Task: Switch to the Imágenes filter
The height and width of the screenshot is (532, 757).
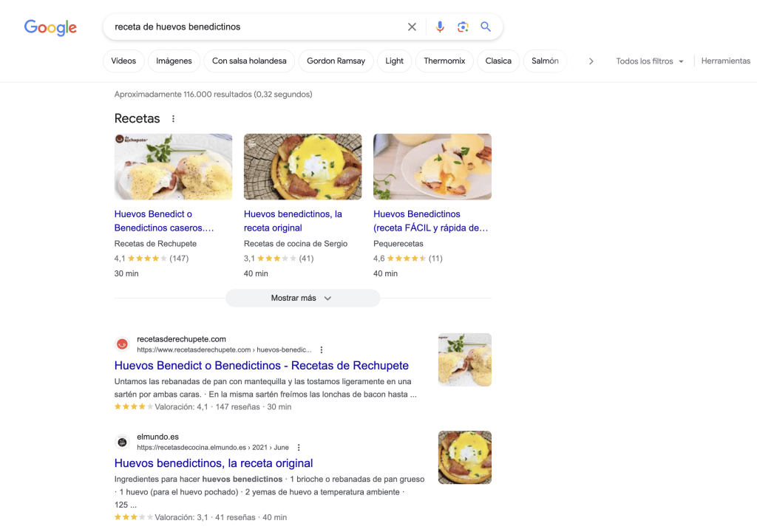Action: 174,61
